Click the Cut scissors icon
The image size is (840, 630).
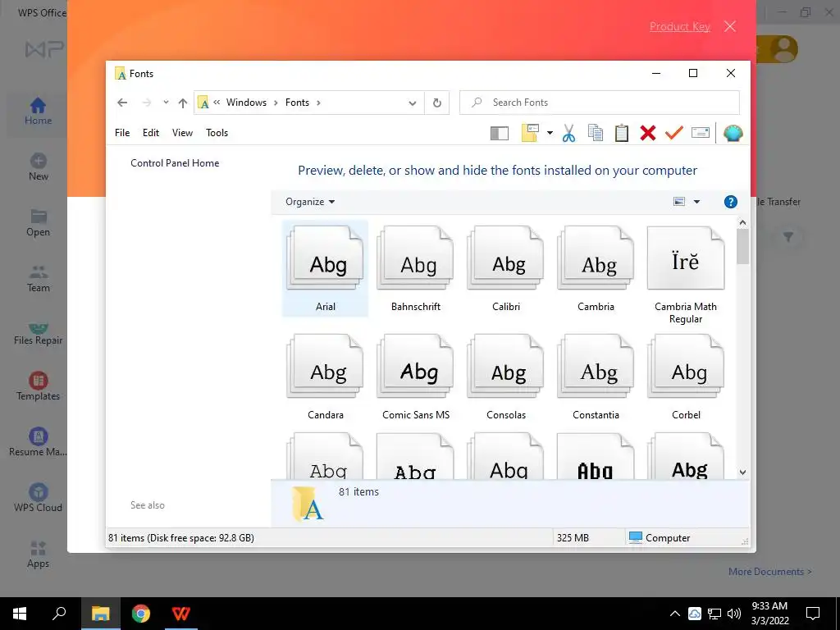[x=568, y=133]
